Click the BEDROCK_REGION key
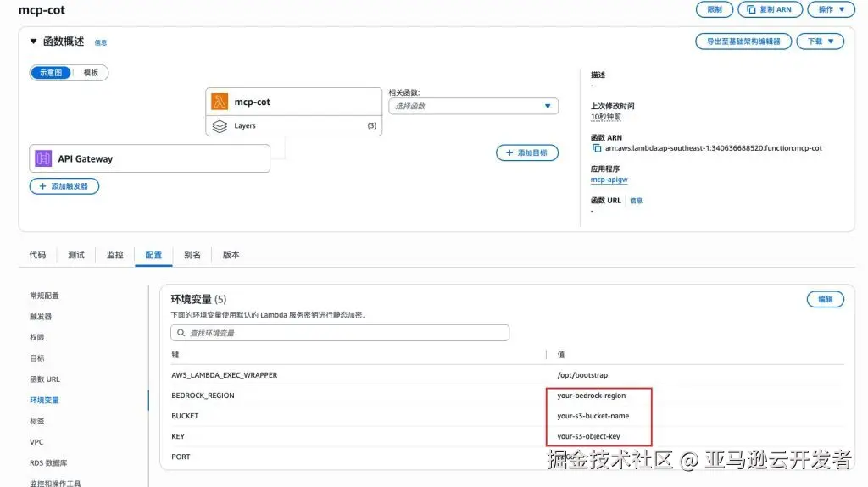Viewport: 868px width, 487px height. click(x=203, y=396)
